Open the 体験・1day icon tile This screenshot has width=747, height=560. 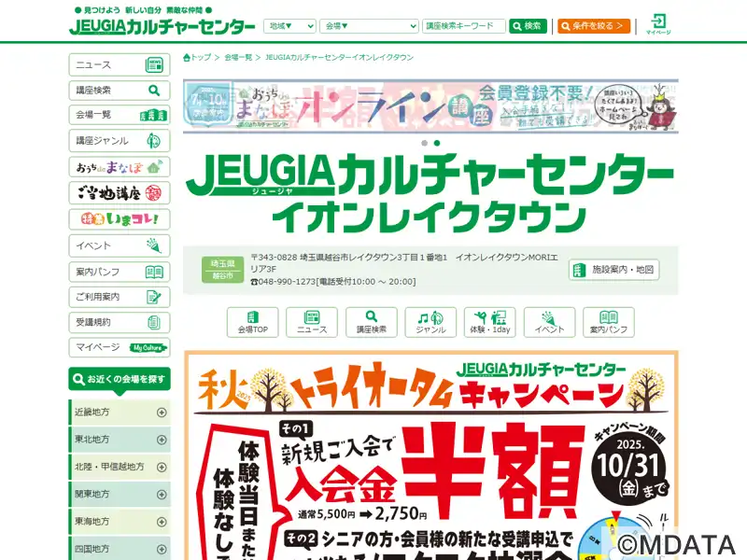[x=489, y=322]
